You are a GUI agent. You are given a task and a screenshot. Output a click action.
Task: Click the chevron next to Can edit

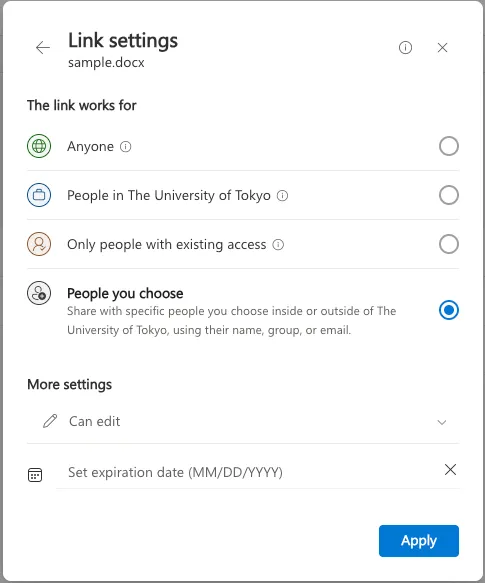pyautogui.click(x=441, y=422)
